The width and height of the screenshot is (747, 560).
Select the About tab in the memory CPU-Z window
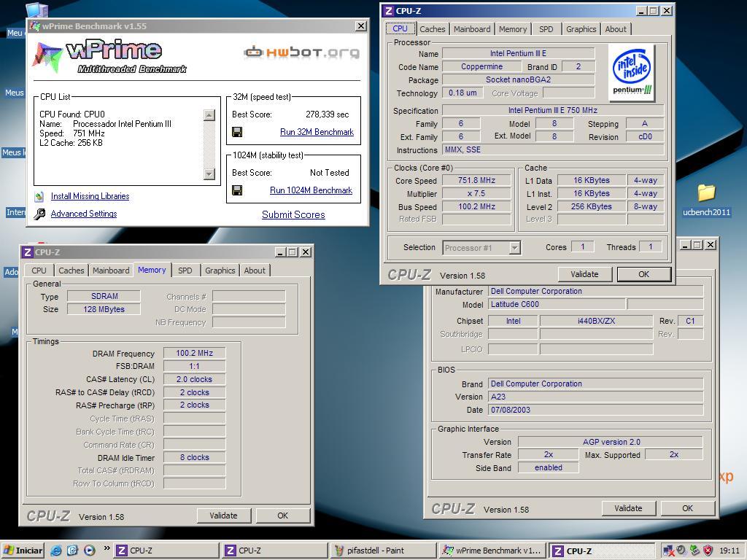255,271
